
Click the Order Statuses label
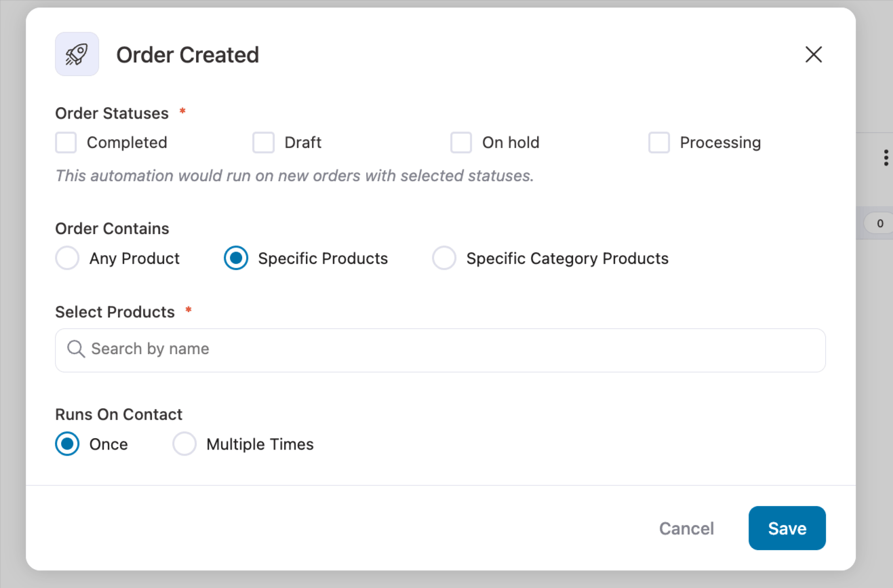pyautogui.click(x=112, y=113)
